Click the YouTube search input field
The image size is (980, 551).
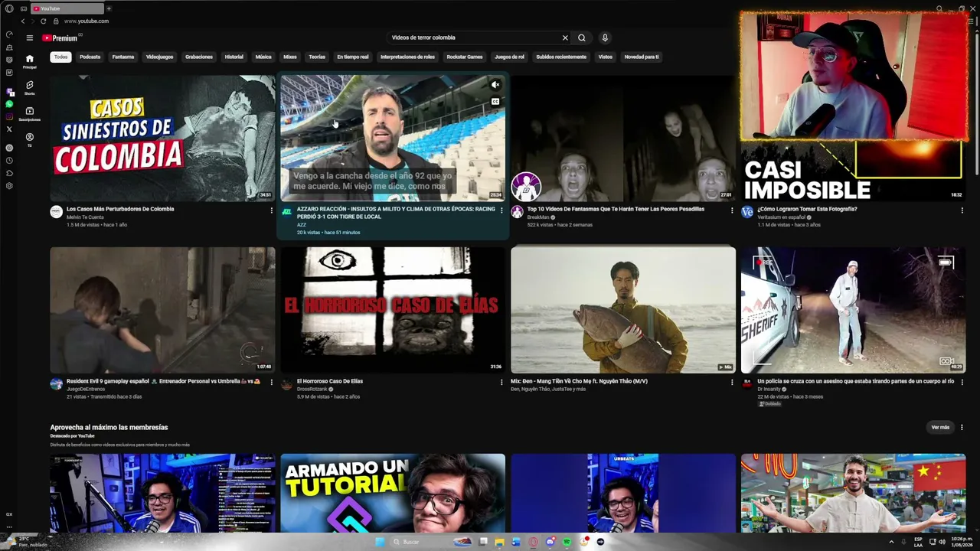pyautogui.click(x=474, y=37)
